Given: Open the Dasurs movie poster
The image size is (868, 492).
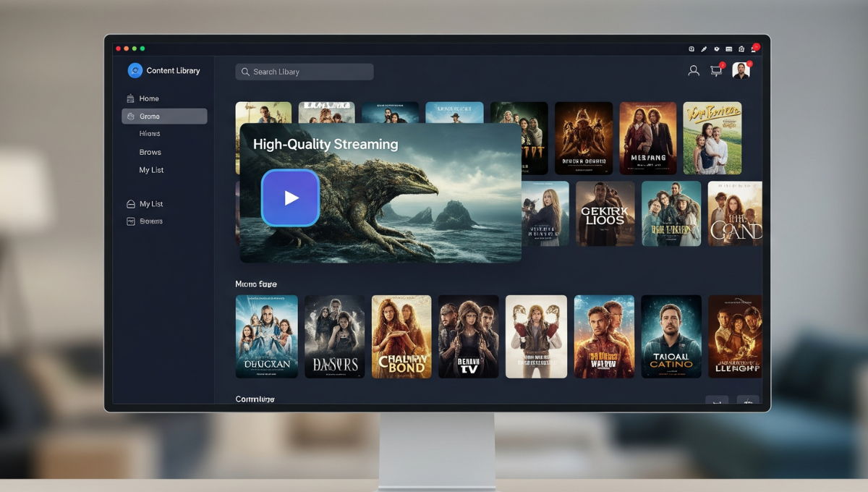Looking at the screenshot, I should (x=334, y=336).
